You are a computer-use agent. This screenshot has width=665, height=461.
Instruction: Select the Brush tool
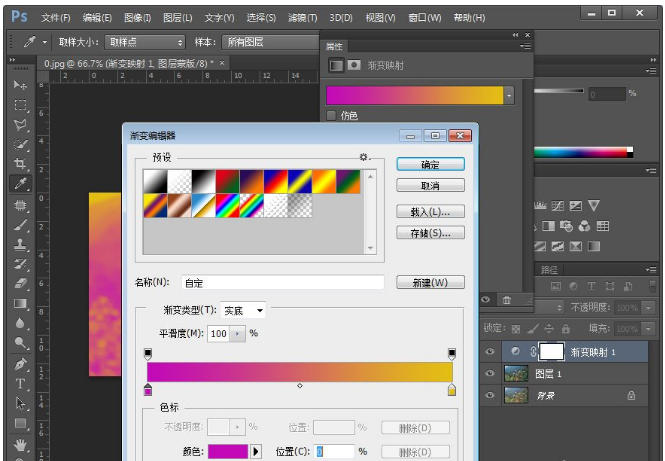point(20,225)
